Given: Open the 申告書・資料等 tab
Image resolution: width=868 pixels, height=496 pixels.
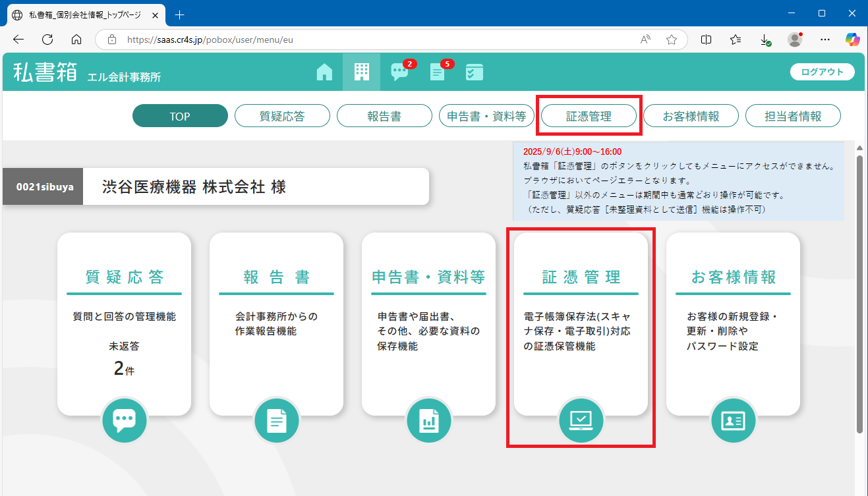Looking at the screenshot, I should coord(486,116).
